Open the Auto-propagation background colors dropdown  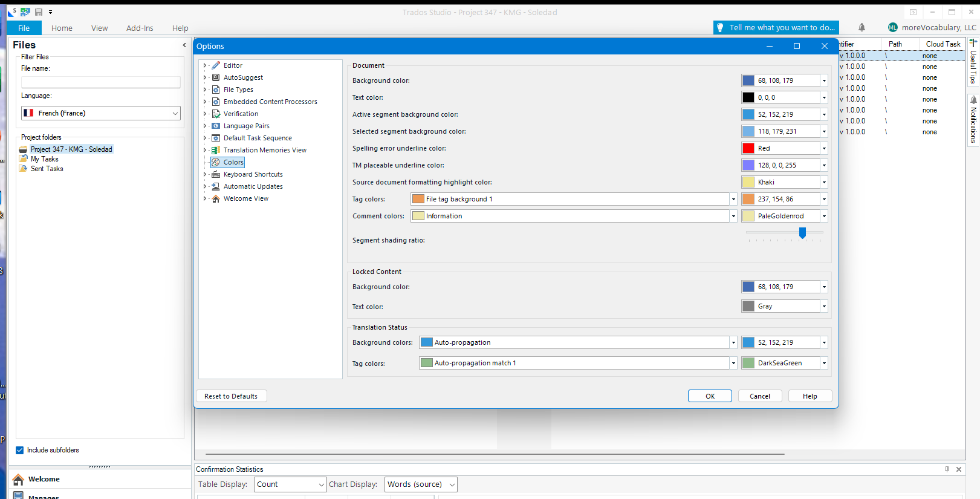tap(733, 342)
